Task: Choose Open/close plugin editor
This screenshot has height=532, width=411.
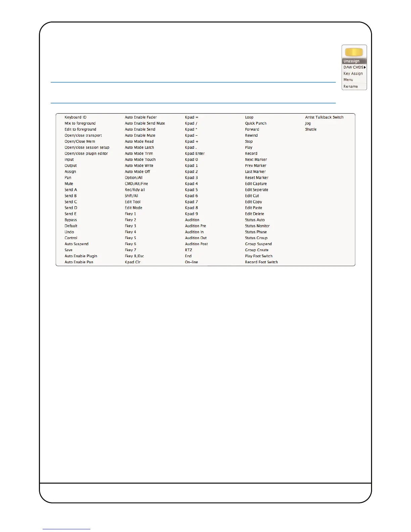Action: (86, 153)
